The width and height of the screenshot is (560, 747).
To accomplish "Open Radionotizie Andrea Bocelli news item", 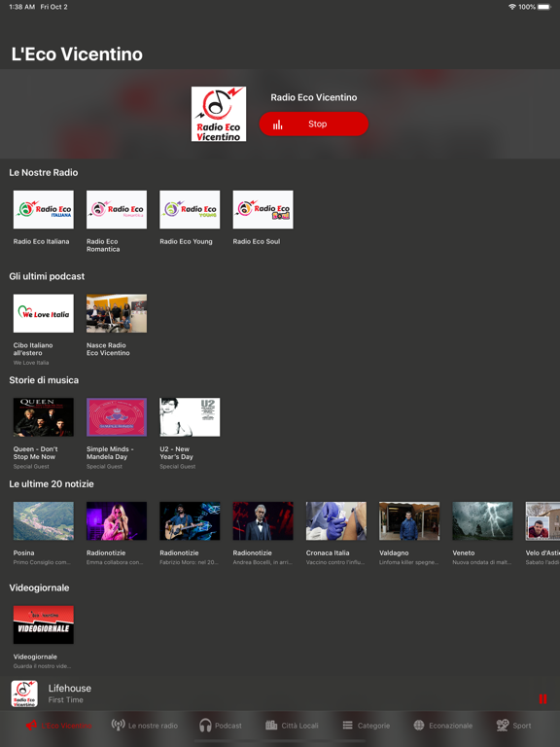I will pyautogui.click(x=262, y=520).
